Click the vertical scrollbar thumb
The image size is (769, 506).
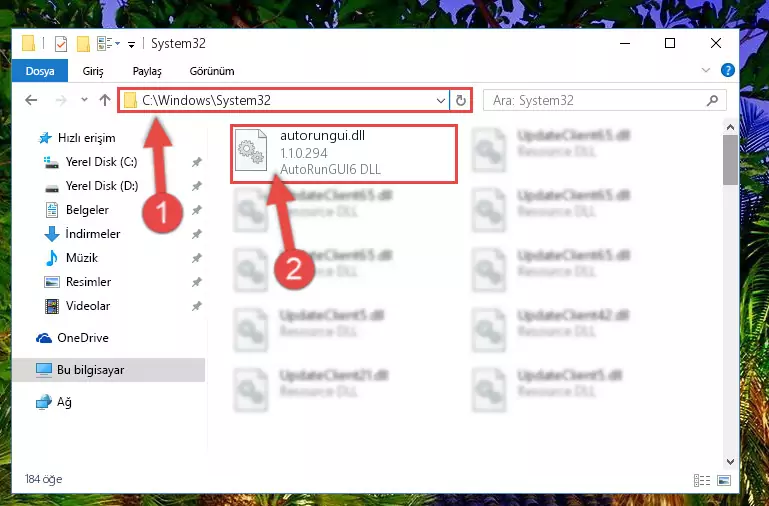[730, 160]
